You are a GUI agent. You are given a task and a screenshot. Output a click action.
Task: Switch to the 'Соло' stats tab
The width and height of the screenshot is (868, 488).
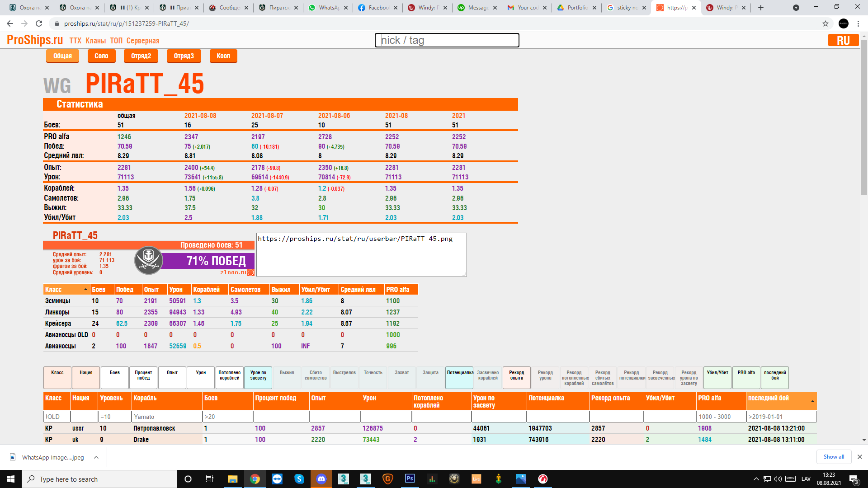click(101, 56)
